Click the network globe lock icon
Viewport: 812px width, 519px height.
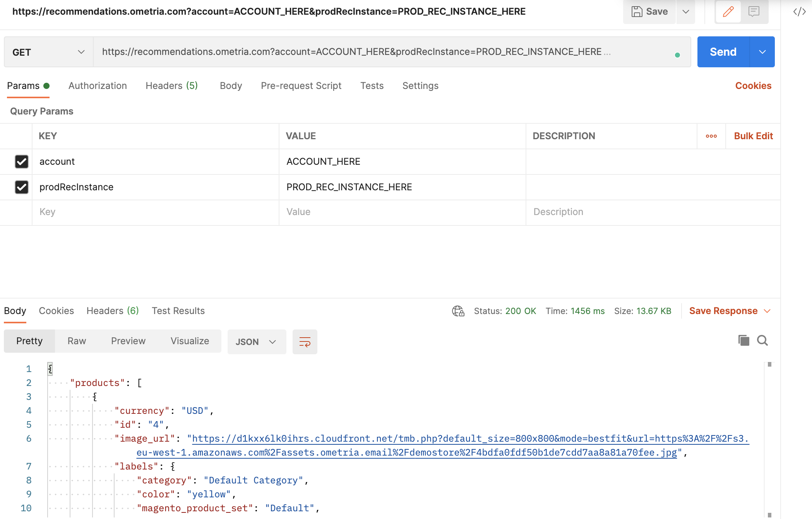click(458, 311)
